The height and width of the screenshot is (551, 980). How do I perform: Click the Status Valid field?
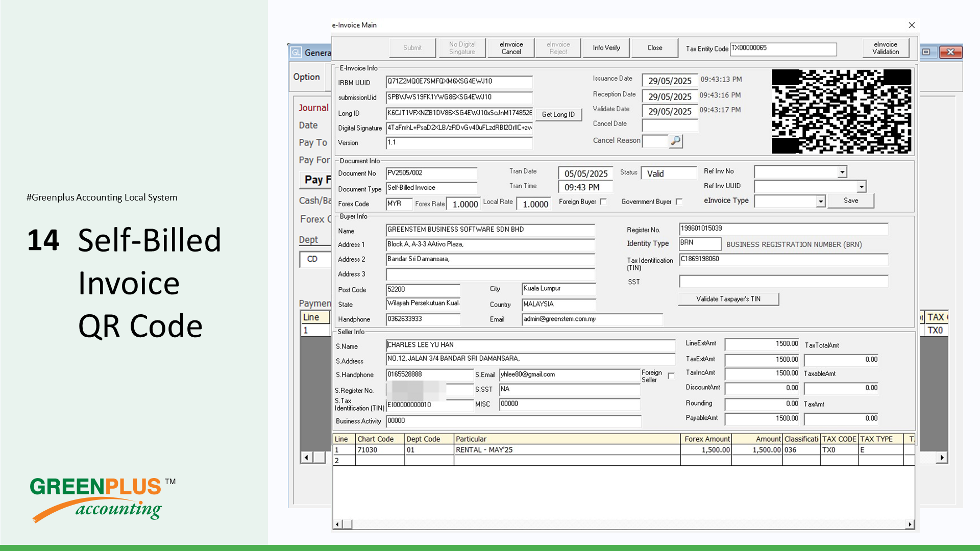click(x=669, y=173)
